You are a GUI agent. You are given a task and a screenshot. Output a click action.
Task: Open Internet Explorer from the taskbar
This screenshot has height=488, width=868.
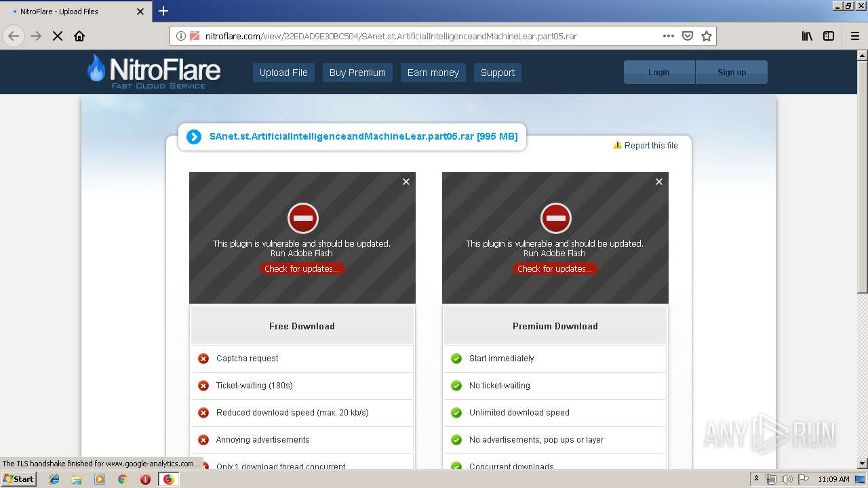tap(54, 479)
